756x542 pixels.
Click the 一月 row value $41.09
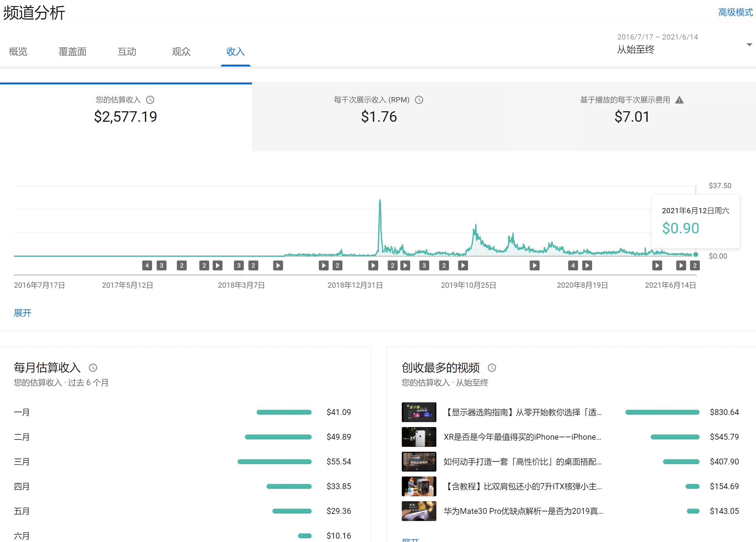pyautogui.click(x=339, y=412)
